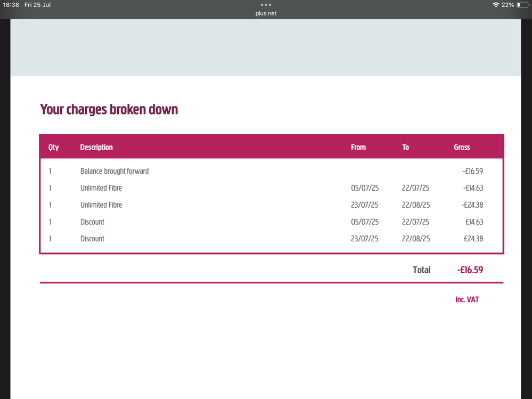Tap the Fri 25 Jul date
Image resolution: width=532 pixels, height=399 pixels.
38,5
